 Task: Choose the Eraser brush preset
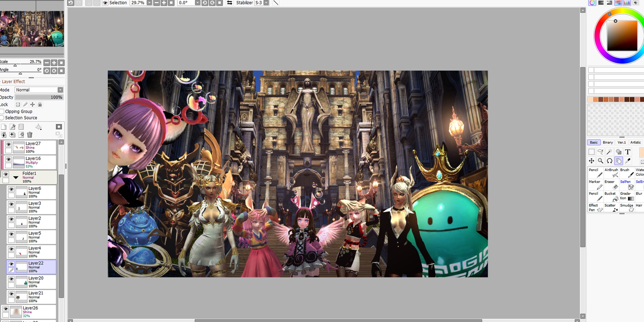[611, 184]
